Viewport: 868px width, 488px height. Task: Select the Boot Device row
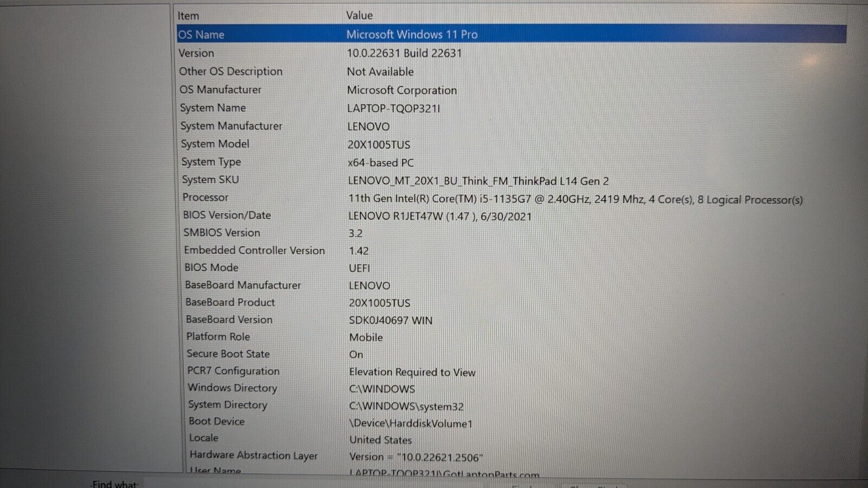(x=216, y=421)
